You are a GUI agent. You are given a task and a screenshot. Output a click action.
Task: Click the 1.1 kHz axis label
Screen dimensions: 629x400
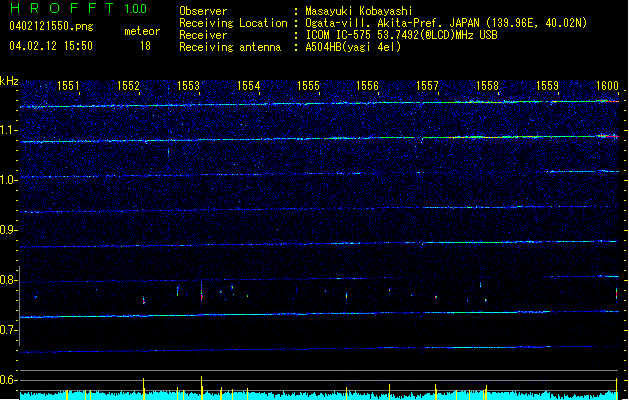pos(8,130)
